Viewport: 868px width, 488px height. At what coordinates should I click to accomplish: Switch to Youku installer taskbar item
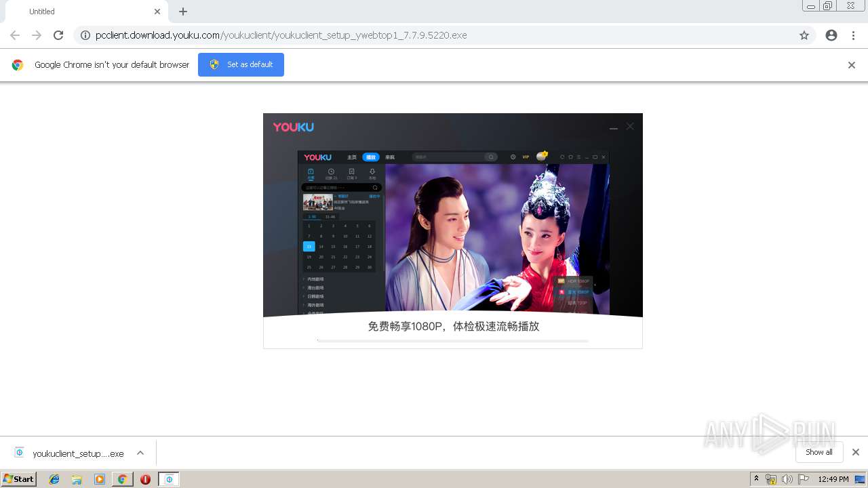pos(169,479)
